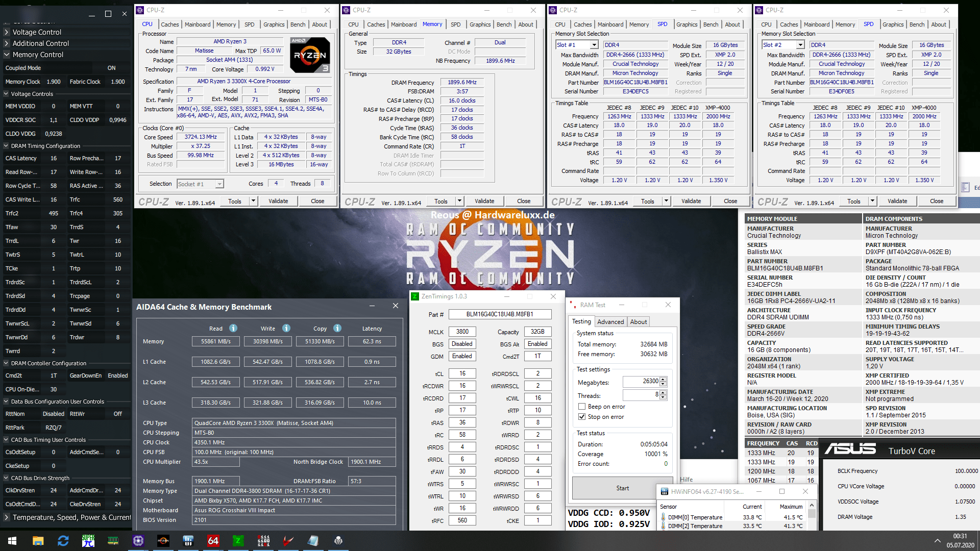Click Tools button in CPU-Z Slot #1 window
This screenshot has width=980, height=551.
647,201
